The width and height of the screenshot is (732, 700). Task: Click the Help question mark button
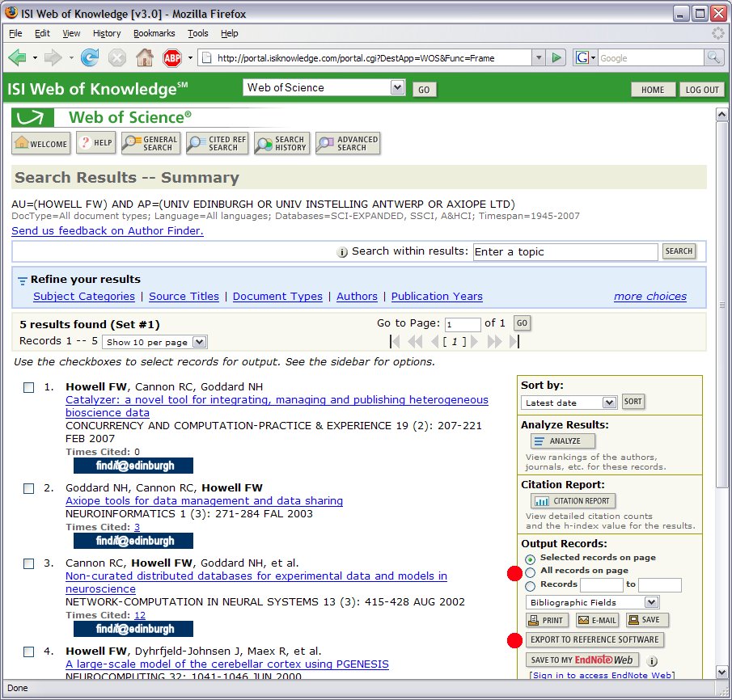pyautogui.click(x=95, y=143)
